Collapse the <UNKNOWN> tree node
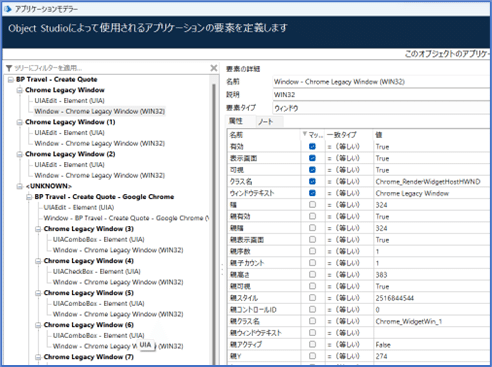Screen dimensions: 492x367 (20, 186)
